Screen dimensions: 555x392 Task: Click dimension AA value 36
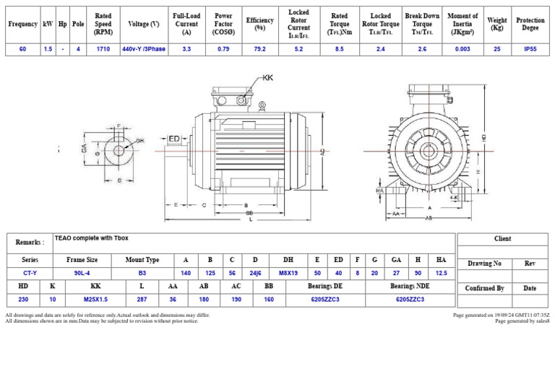pyautogui.click(x=173, y=300)
